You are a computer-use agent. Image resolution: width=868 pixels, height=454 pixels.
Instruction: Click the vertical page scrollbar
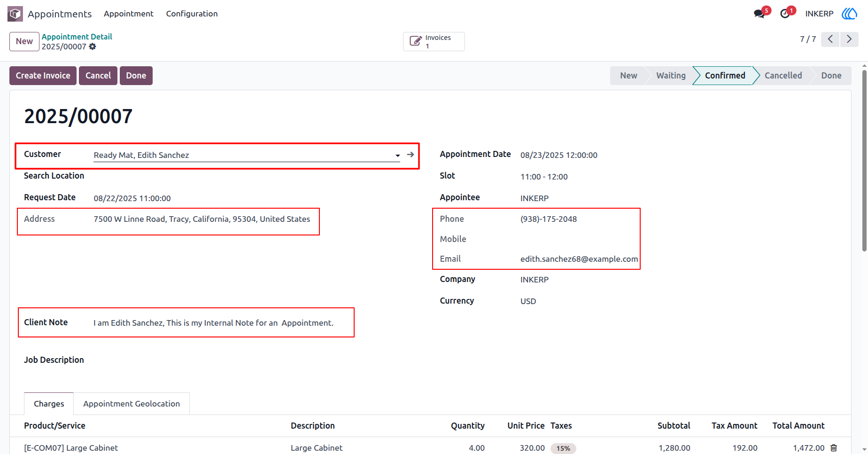864,160
